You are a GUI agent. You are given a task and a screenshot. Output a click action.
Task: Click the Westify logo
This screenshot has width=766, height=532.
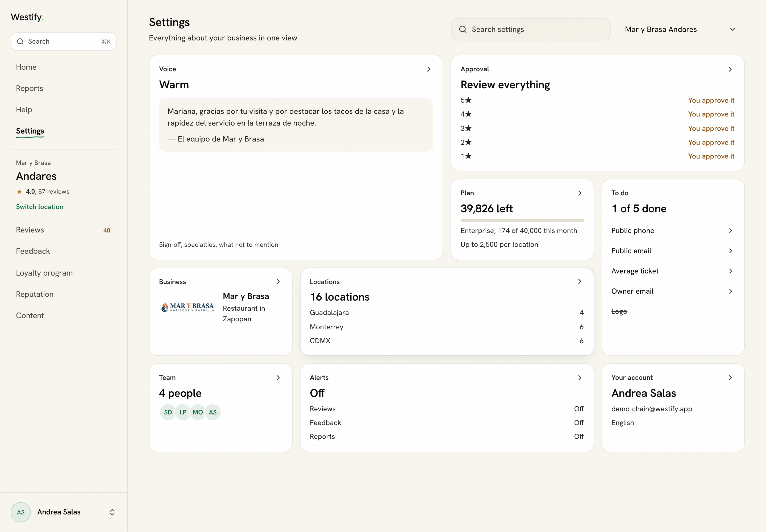[27, 17]
